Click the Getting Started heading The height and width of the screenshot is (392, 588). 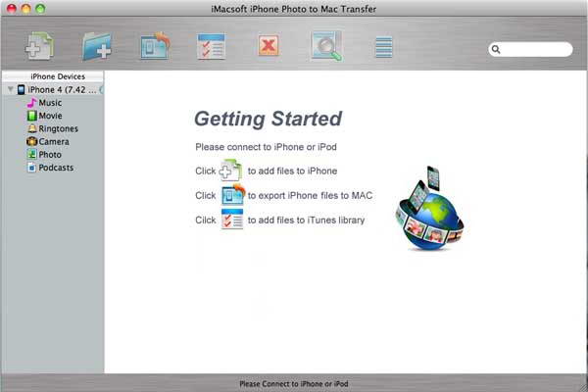pos(268,119)
